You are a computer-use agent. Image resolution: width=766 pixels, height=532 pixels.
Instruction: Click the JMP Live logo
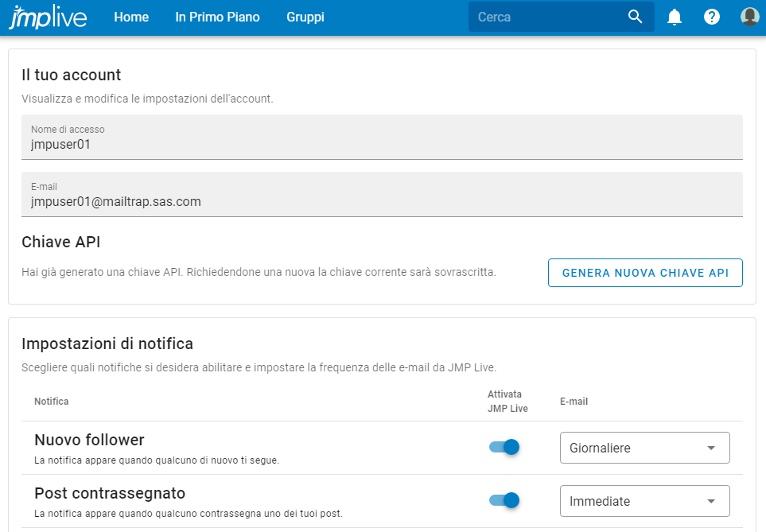tap(46, 16)
